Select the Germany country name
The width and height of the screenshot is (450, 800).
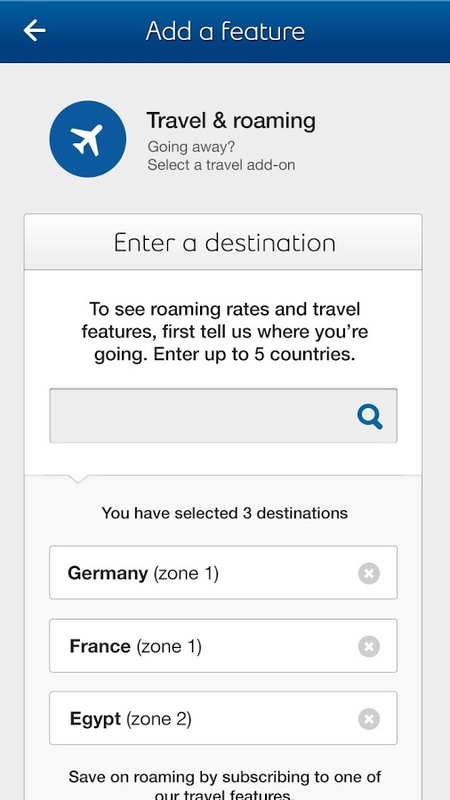pos(108,573)
